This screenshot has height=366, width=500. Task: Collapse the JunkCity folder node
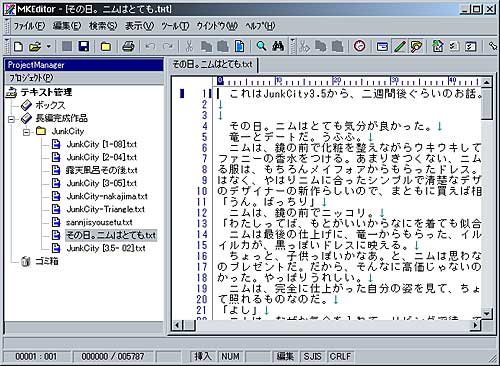tap(27, 132)
